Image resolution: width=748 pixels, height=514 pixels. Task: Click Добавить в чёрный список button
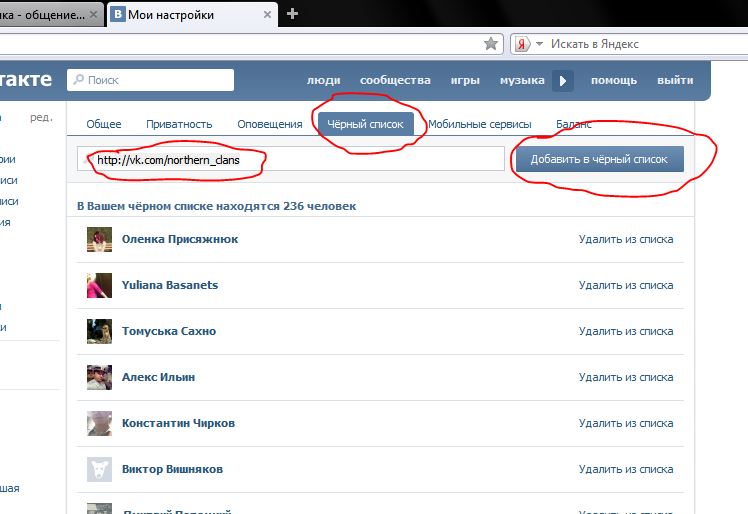(x=599, y=159)
